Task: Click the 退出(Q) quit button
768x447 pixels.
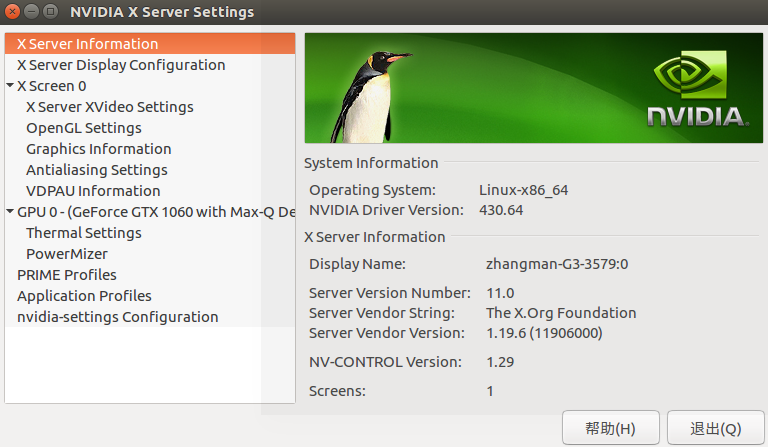Action: coord(716,428)
